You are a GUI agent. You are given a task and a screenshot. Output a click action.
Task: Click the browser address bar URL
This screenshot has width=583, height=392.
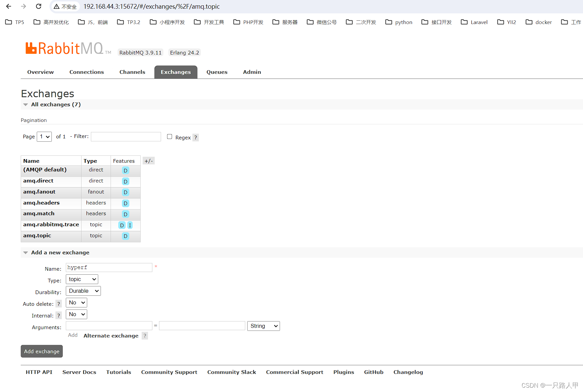[x=151, y=6]
